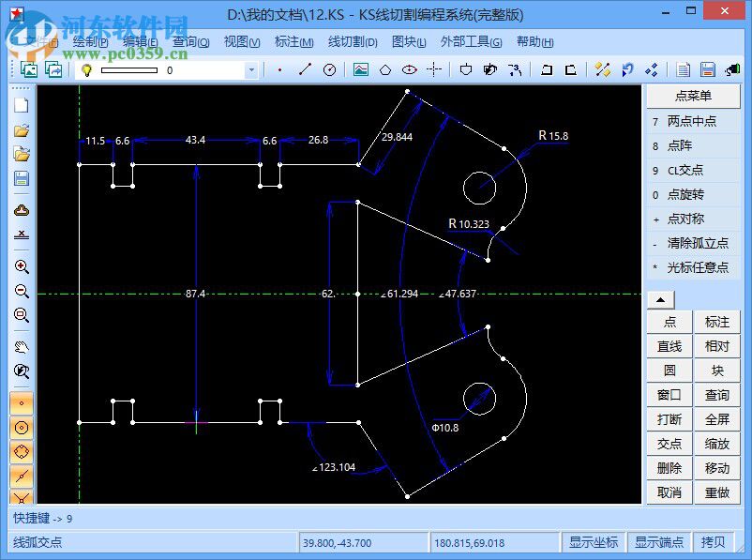Click the eye view icon in toolbar
Viewport: 752px width, 560px height.
click(x=409, y=69)
